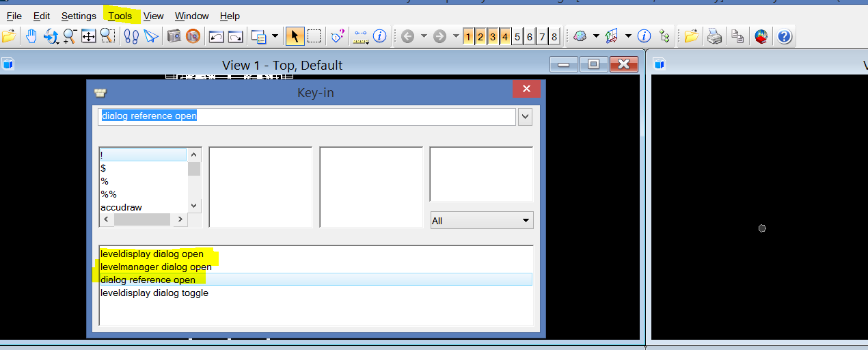
Task: Close the Key-in dialog
Action: [526, 90]
